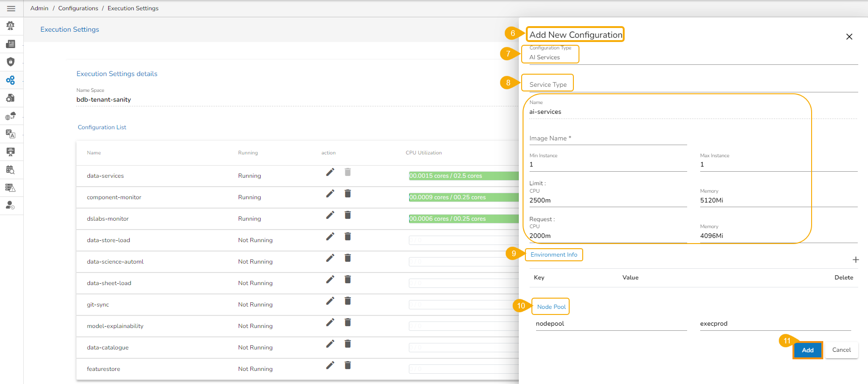The image size is (868, 384).
Task: Delete the featurestore configuration
Action: [348, 365]
